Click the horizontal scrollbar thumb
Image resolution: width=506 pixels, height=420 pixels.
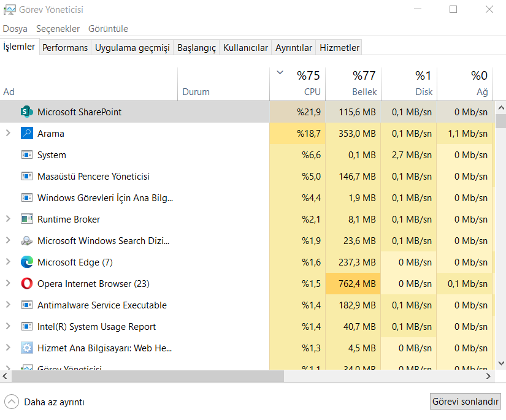[147, 376]
